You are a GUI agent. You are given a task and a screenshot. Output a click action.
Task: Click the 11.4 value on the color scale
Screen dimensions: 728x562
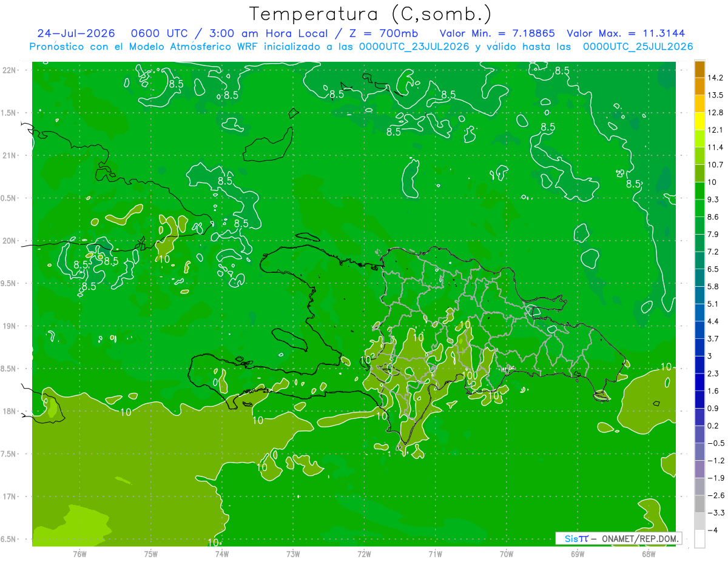pos(715,147)
